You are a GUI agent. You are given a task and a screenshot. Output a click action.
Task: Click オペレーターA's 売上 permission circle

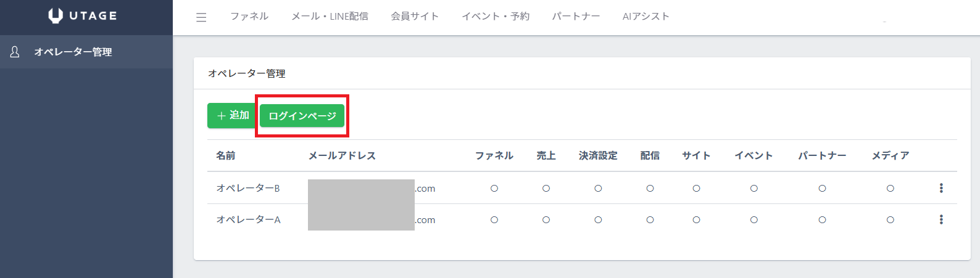click(546, 220)
